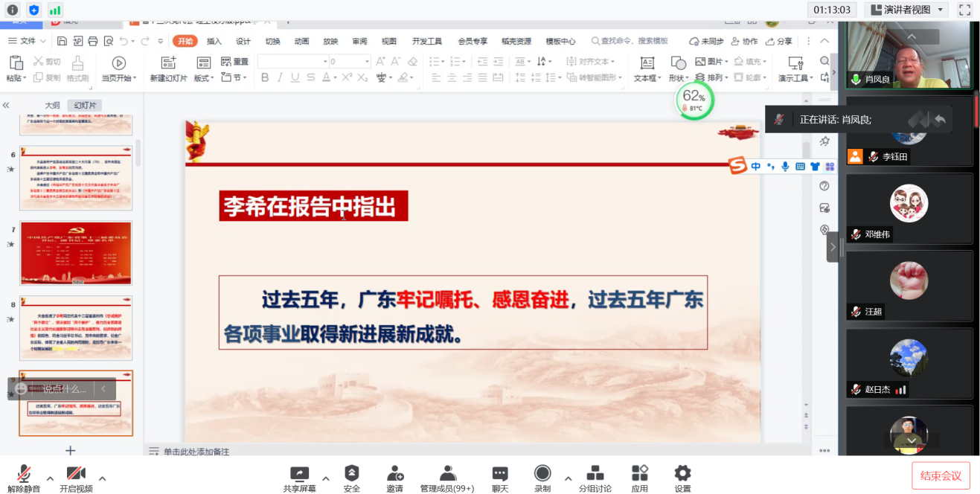The width and height of the screenshot is (980, 494).
Task: Click the Share Screen (共享屏幕) icon
Action: pyautogui.click(x=299, y=474)
